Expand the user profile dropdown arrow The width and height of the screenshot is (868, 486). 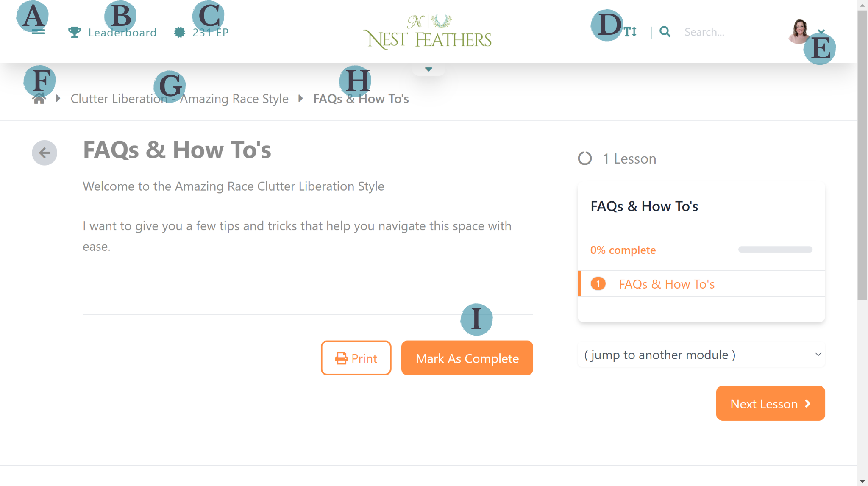[x=821, y=32]
